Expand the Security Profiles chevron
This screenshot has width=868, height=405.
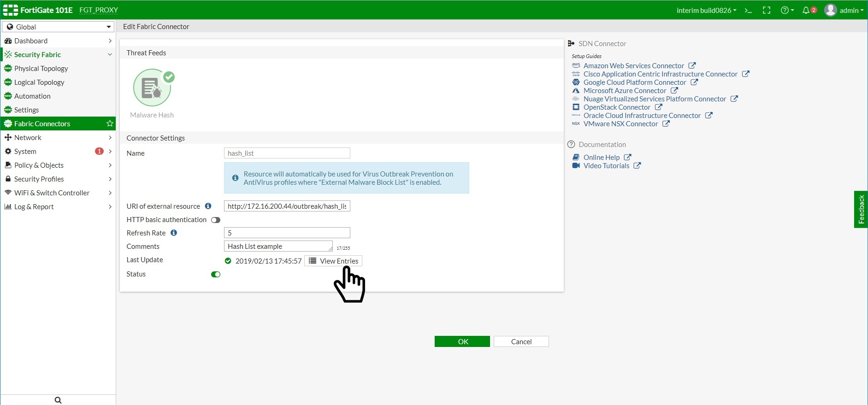coord(110,179)
